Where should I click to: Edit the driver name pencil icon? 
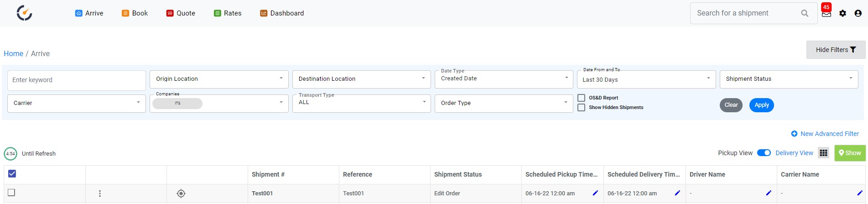[769, 193]
